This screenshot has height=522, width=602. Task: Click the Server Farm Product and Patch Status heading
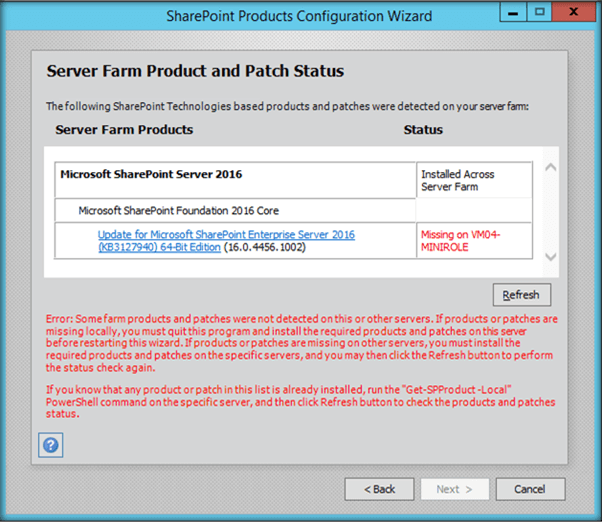point(195,72)
